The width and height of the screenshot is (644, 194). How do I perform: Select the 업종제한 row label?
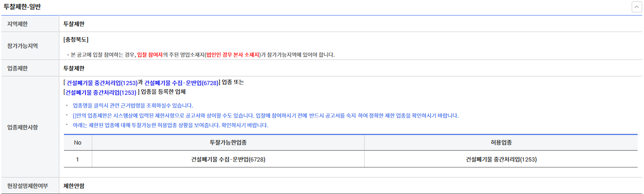click(x=18, y=68)
